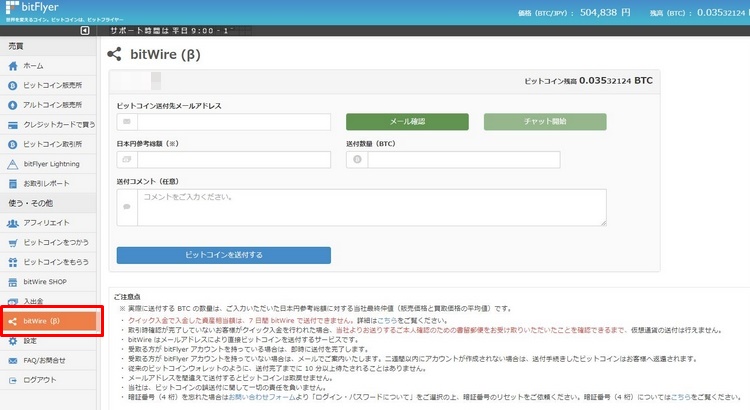Viewport: 750px width, 410px height.
Task: Click the green メール確認 button
Action: click(407, 122)
